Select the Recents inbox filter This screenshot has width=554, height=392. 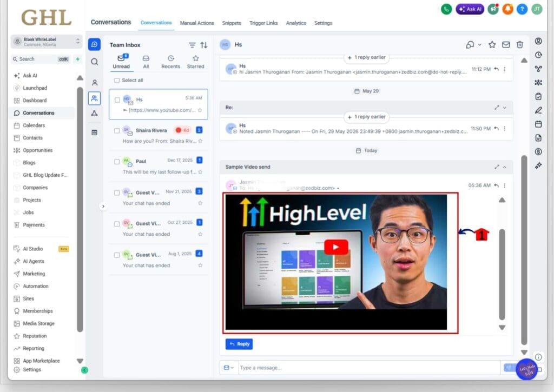coord(170,62)
